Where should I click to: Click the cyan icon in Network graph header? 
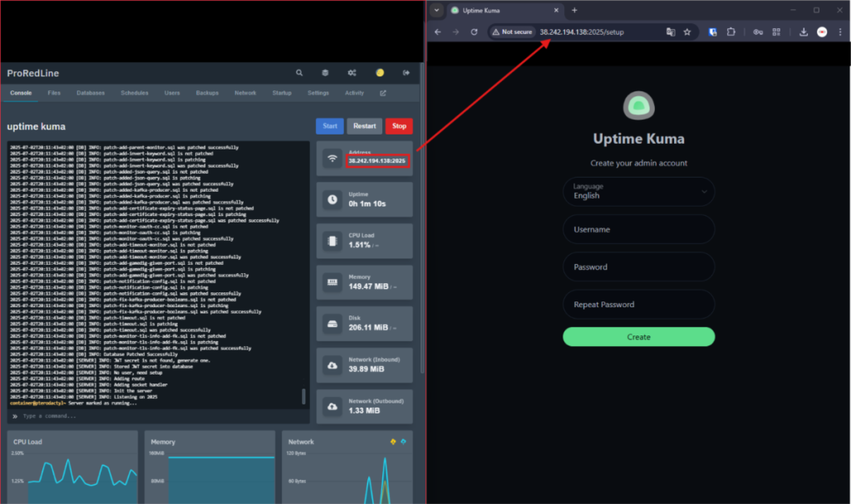403,442
